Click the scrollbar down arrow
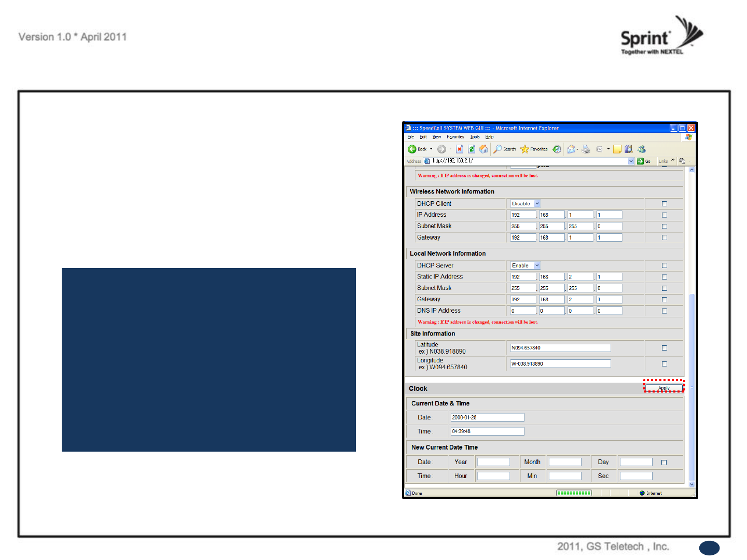The height and width of the screenshot is (560, 747). tap(692, 484)
